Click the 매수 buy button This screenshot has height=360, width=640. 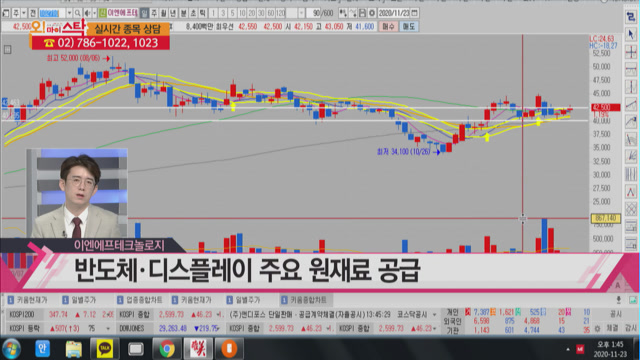coord(388,27)
